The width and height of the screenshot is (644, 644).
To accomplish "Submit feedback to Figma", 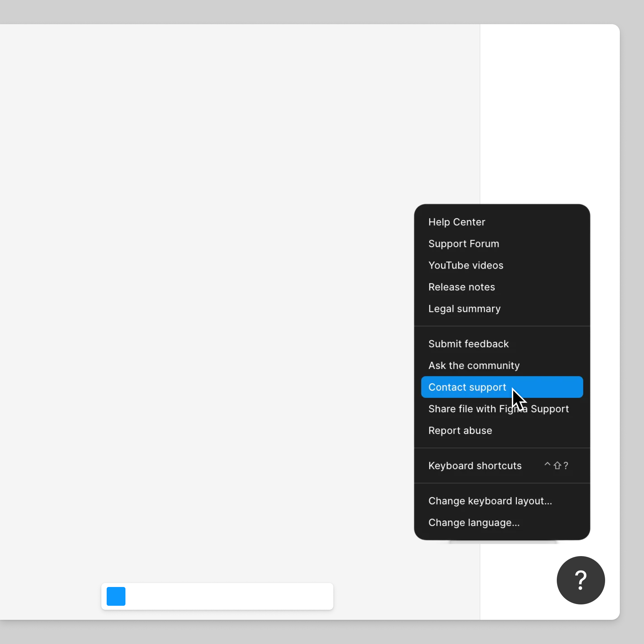I will point(468,343).
